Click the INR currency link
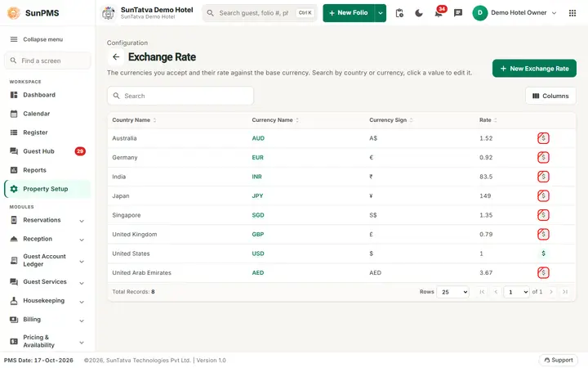This screenshot has width=588, height=368. point(257,177)
